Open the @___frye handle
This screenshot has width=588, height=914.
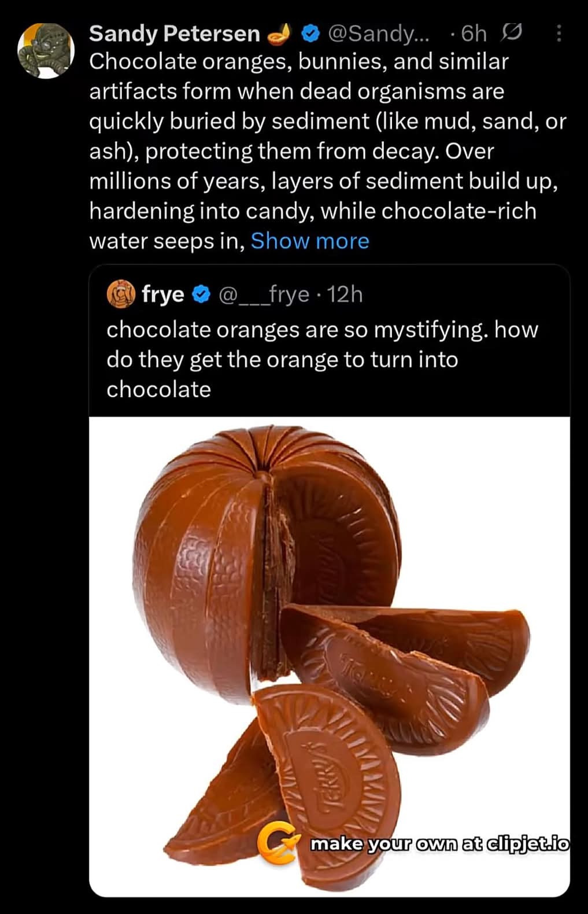(x=264, y=294)
